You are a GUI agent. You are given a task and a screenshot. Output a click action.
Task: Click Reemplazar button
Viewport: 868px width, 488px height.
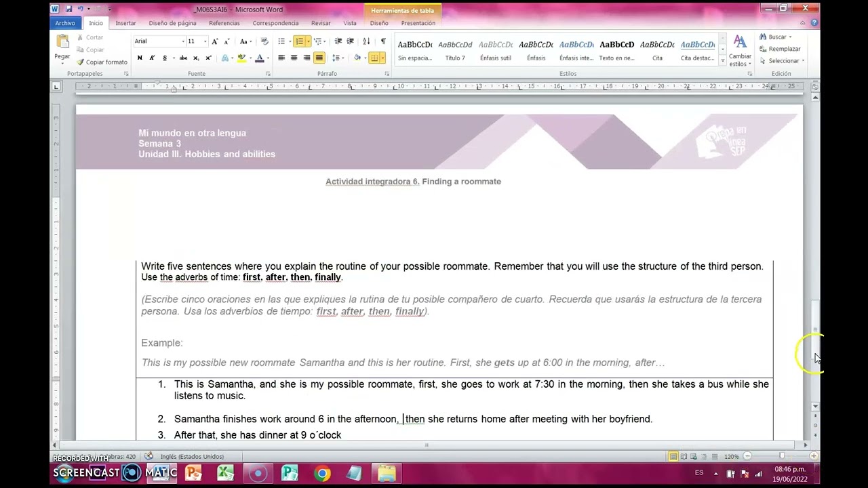point(780,49)
